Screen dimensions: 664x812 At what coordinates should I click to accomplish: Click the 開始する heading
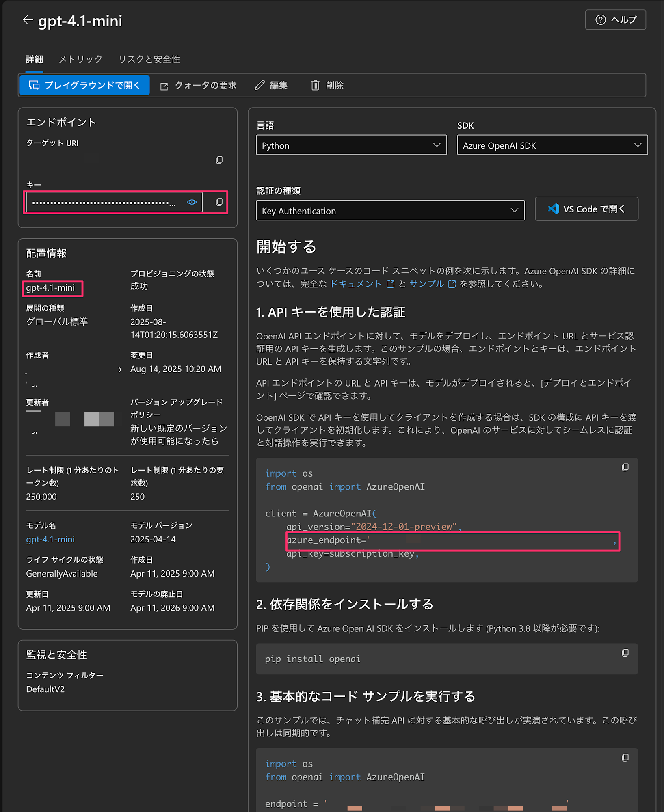[286, 246]
